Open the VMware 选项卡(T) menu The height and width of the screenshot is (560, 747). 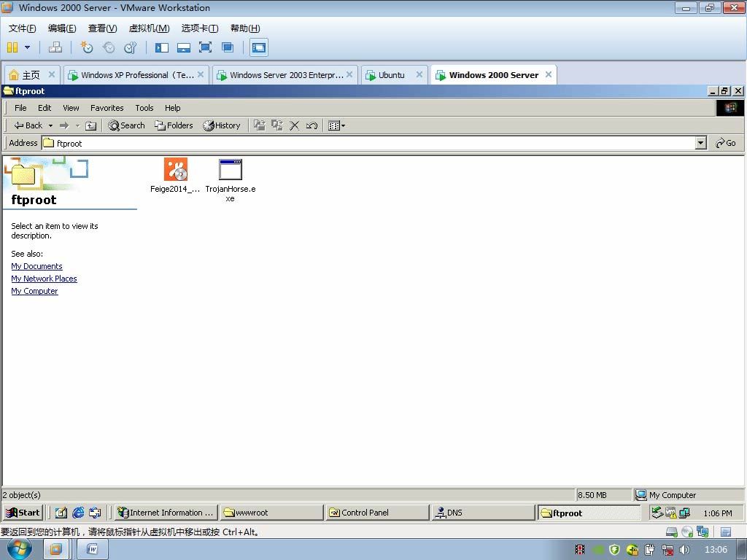(x=200, y=28)
